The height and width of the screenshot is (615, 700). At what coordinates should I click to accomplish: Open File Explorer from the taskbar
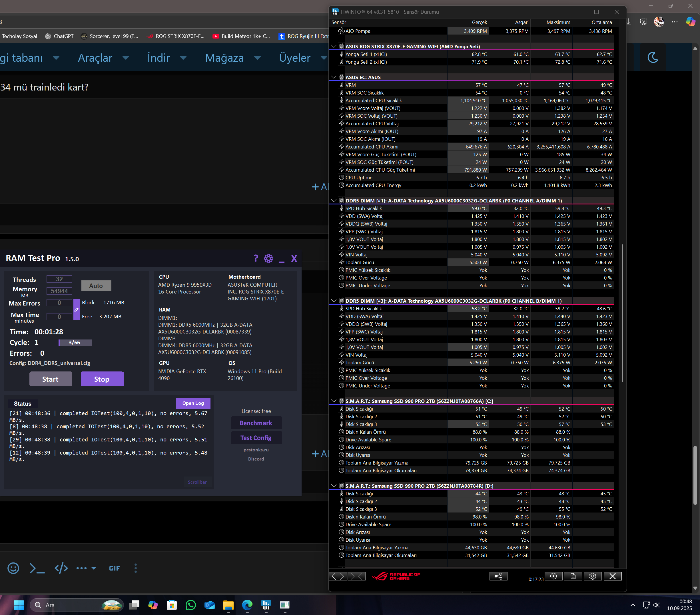tap(228, 605)
